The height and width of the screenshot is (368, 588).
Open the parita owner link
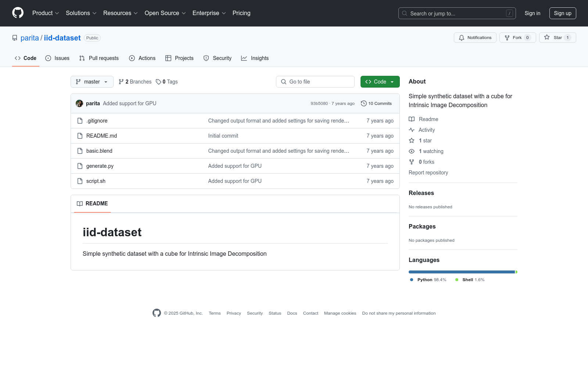tap(30, 38)
